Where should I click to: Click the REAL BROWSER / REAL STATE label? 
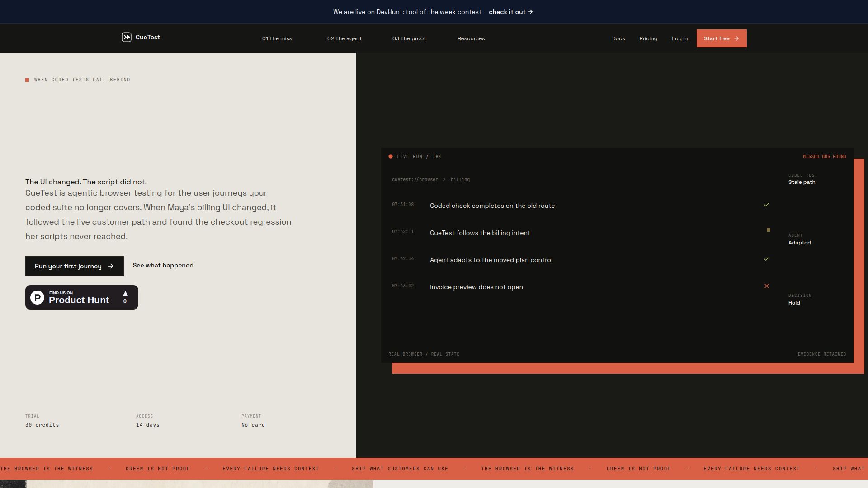click(x=424, y=354)
